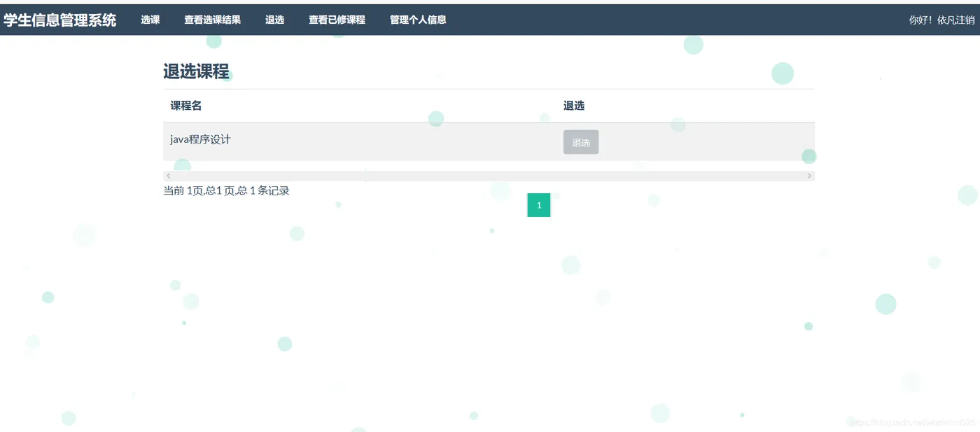Click the gray 退选 button for java程序设计
Image resolution: width=980 pixels, height=432 pixels.
pyautogui.click(x=581, y=142)
